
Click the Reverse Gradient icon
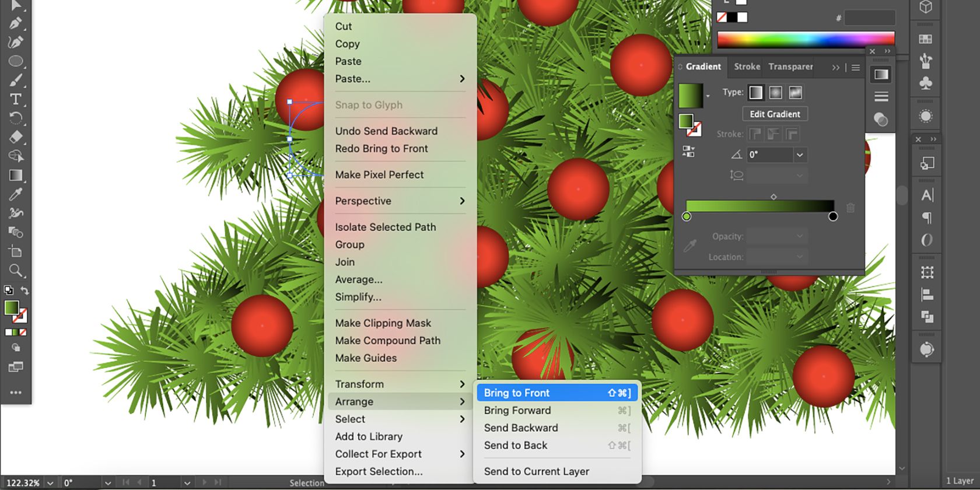[688, 152]
